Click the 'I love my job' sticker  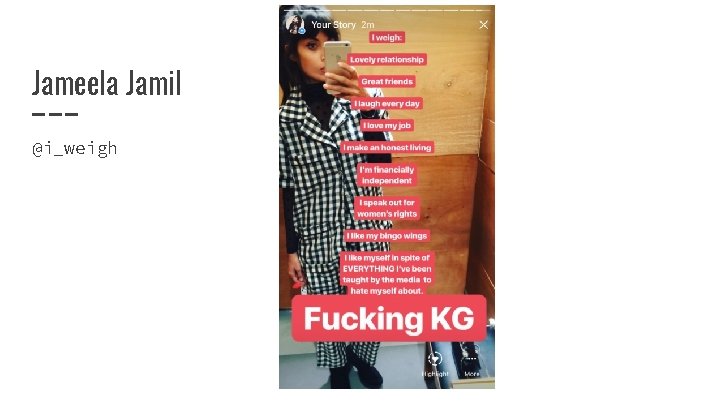tap(387, 125)
